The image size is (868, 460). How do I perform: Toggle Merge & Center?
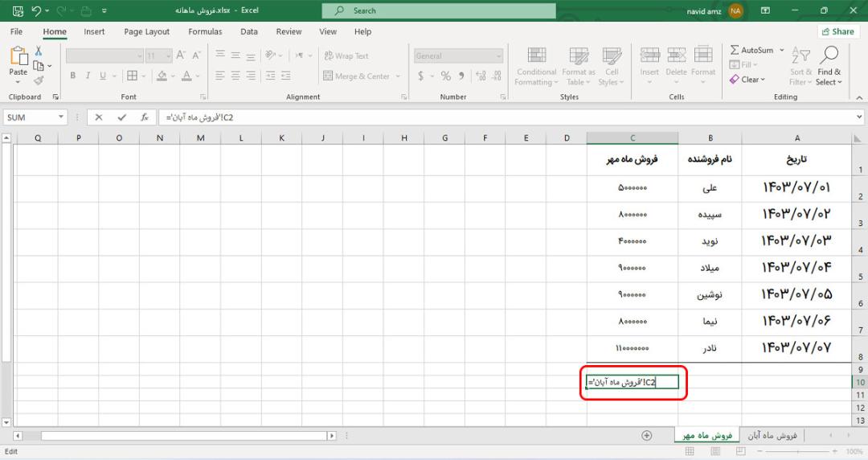pos(357,76)
